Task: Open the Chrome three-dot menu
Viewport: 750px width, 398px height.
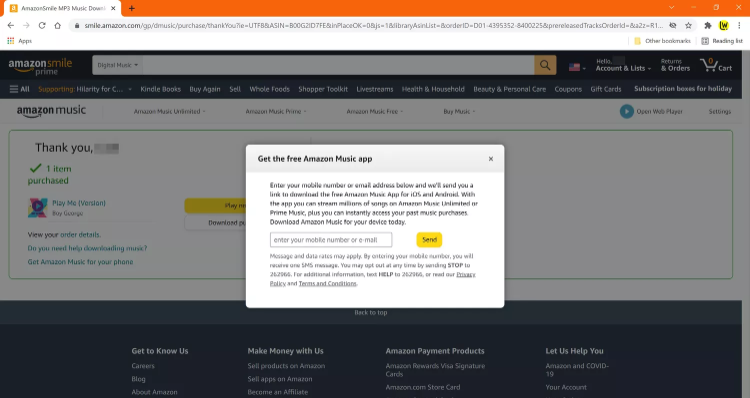Action: pyautogui.click(x=739, y=25)
